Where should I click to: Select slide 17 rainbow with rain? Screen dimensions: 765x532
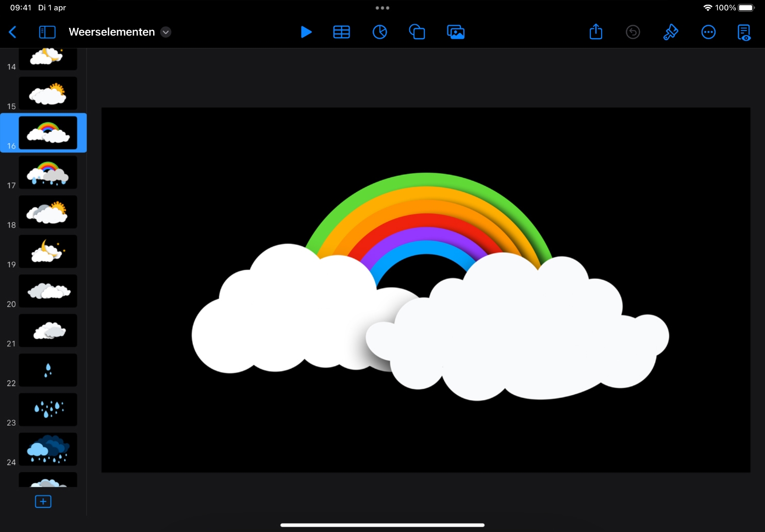48,173
